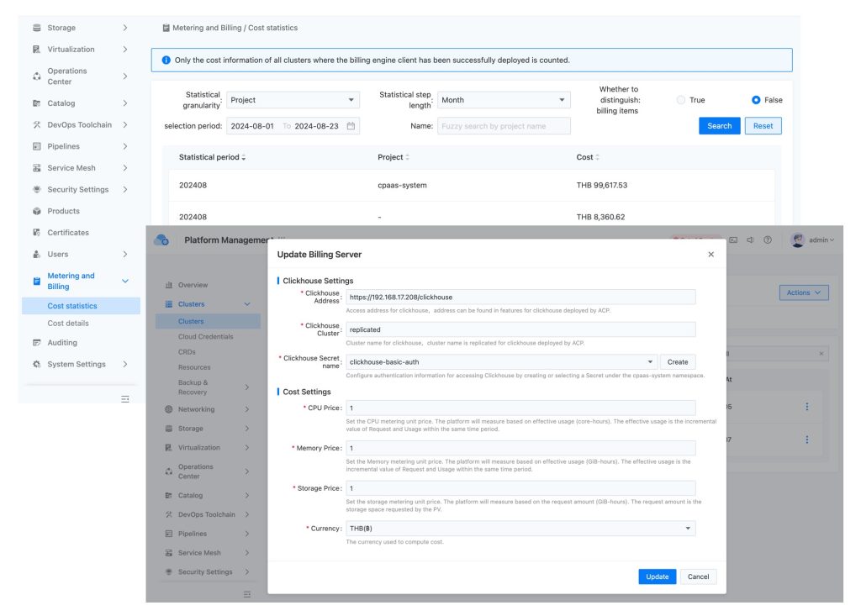861x616 pixels.
Task: Expand the Clickhouse Secret name dropdown
Action: click(x=501, y=361)
